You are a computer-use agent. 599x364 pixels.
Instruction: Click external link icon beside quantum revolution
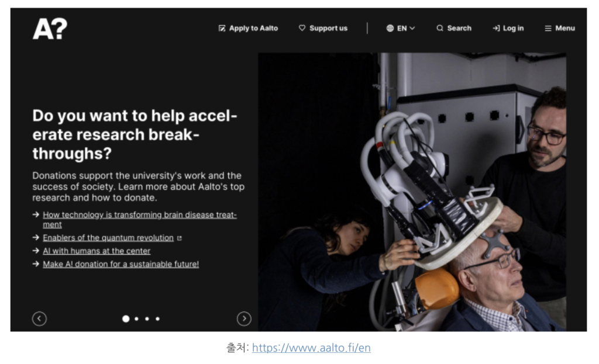[179, 238]
